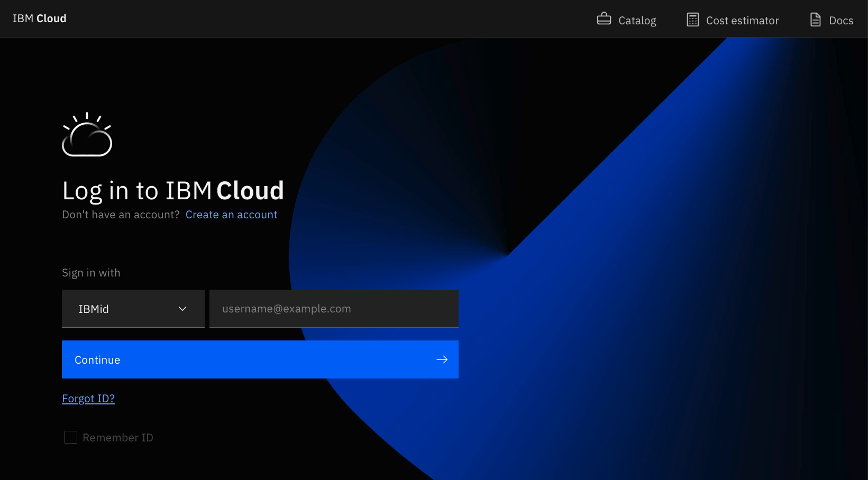
Task: Click the Catalog briefcase icon
Action: pyautogui.click(x=604, y=19)
